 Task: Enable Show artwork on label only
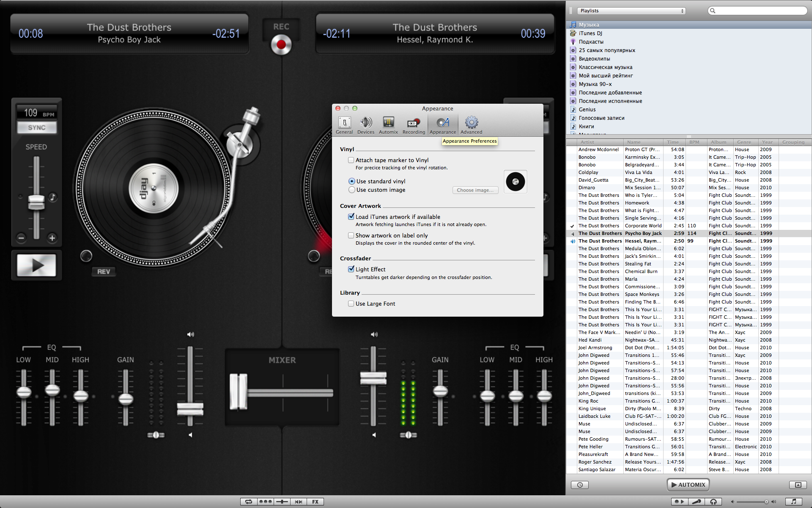click(x=351, y=235)
